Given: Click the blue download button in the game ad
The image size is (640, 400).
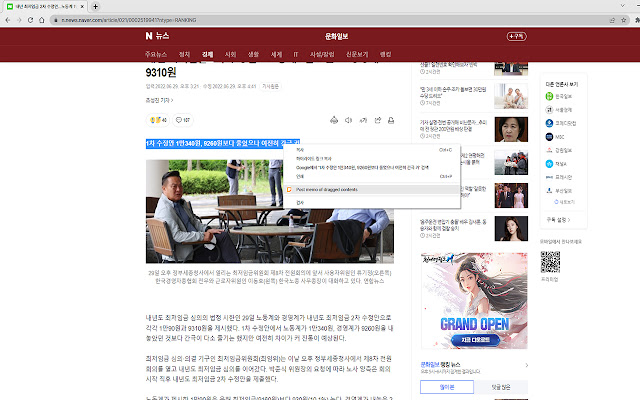Looking at the screenshot, I should [x=476, y=340].
